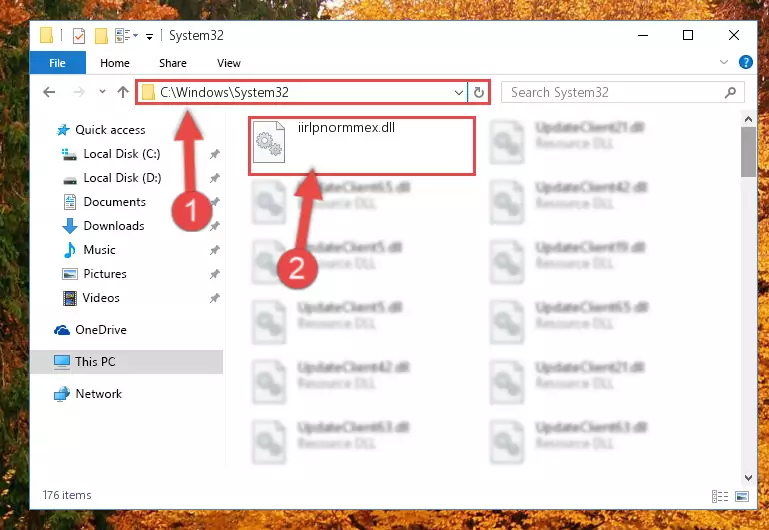The height and width of the screenshot is (530, 769).
Task: Click the search magnifier icon
Action: point(730,92)
